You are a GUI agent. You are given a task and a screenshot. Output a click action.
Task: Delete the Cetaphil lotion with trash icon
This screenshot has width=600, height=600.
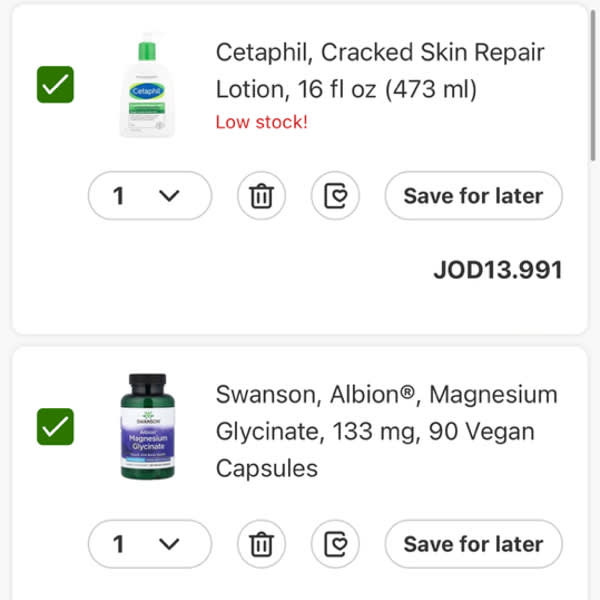pos(261,196)
